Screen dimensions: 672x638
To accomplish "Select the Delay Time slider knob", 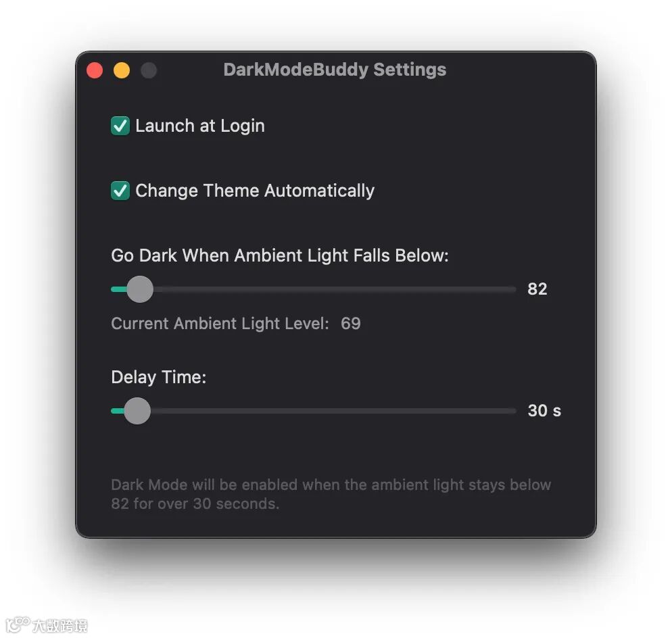I will point(137,411).
